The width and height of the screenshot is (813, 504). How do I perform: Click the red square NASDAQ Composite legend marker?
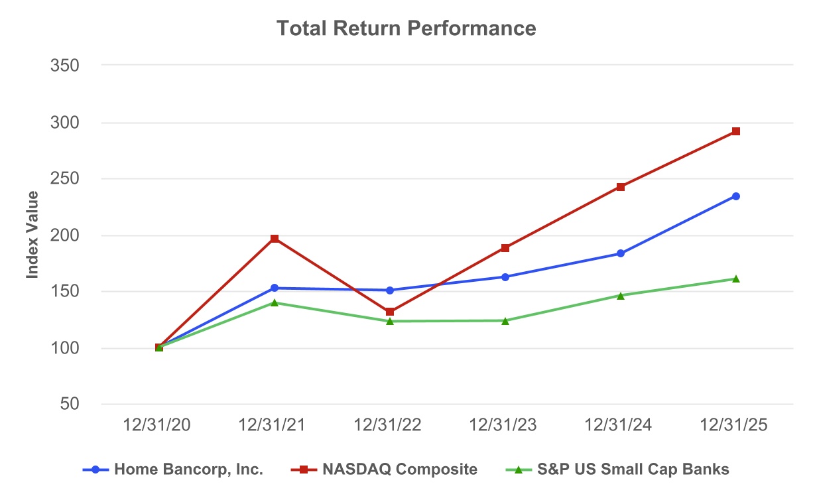pyautogui.click(x=304, y=470)
